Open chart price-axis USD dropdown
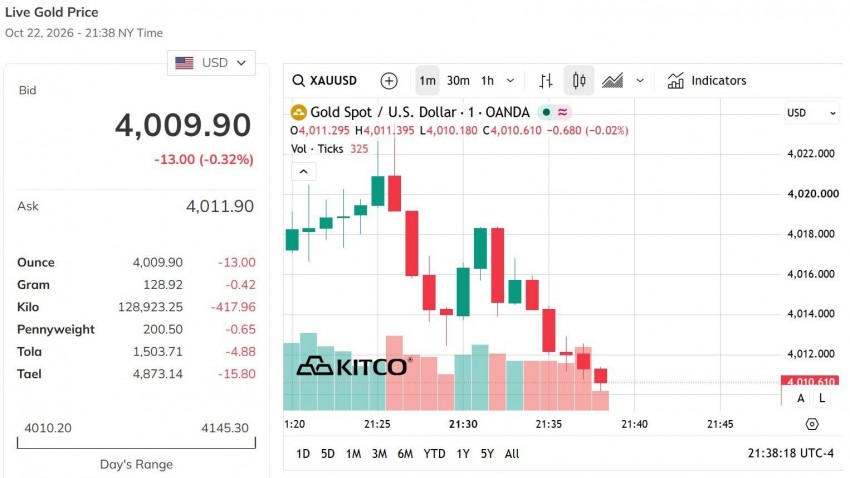850x478 pixels. (x=811, y=113)
